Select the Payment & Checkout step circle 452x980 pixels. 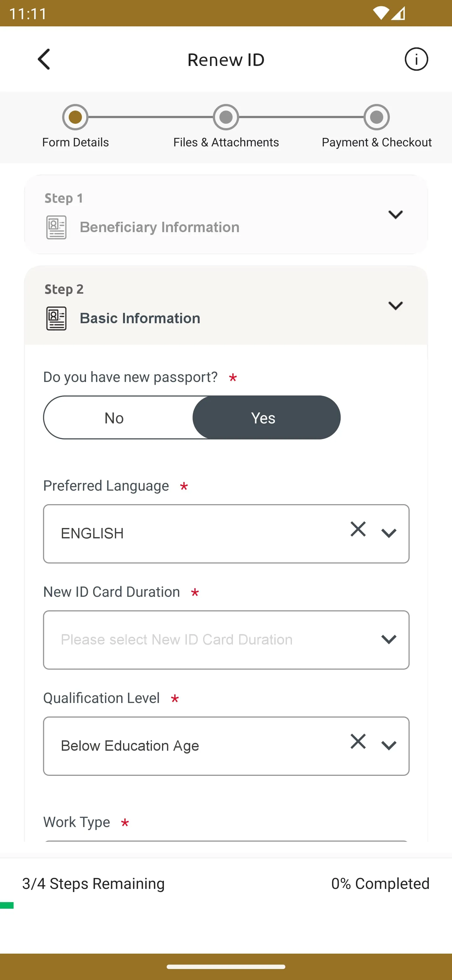[376, 117]
